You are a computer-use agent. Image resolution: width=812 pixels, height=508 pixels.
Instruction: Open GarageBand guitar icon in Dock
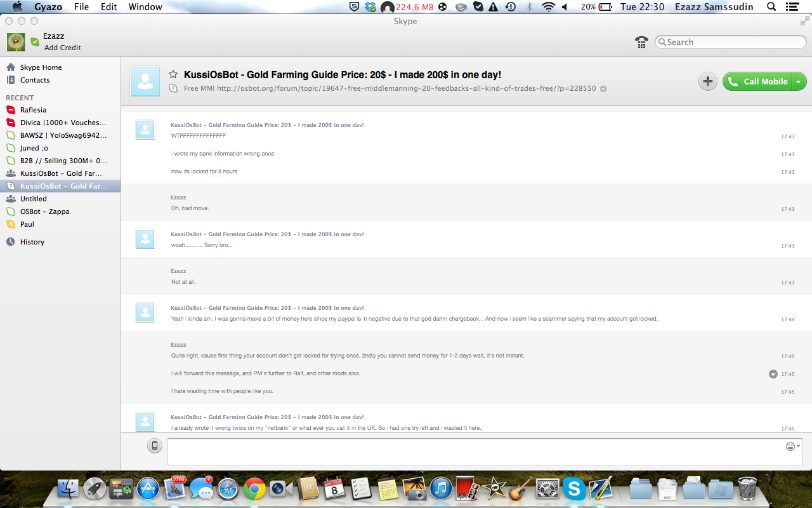[521, 489]
